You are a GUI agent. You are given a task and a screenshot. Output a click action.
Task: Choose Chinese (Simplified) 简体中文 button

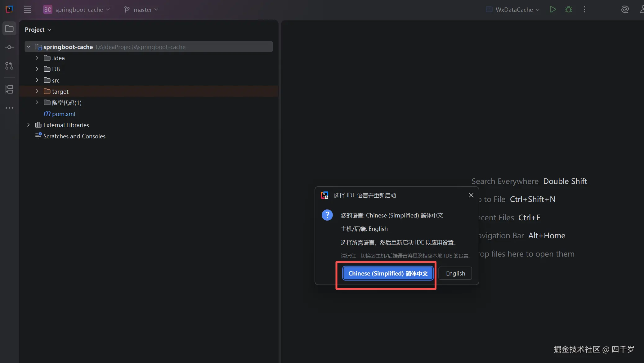pyautogui.click(x=388, y=273)
